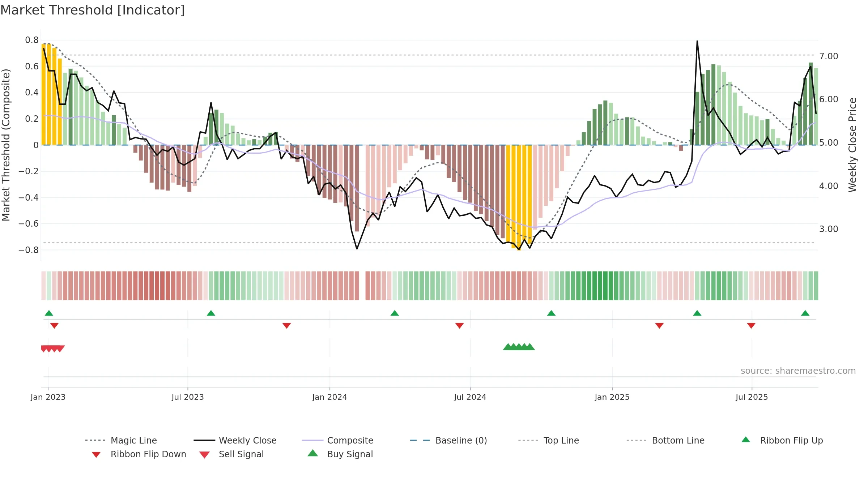Click the last Ribbon Flip Up marker in Sep 2025

click(x=805, y=313)
